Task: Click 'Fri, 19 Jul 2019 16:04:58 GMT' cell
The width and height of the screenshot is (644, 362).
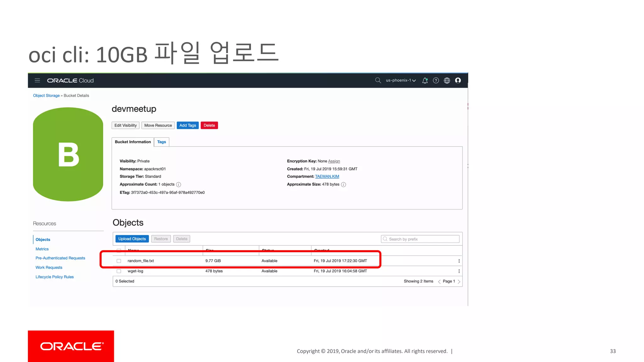Action: click(340, 271)
